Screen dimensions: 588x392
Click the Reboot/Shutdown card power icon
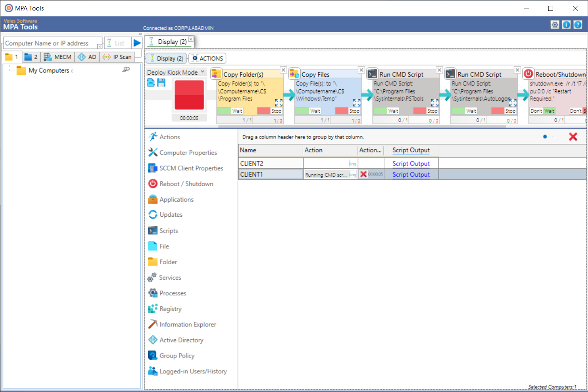[528, 73]
